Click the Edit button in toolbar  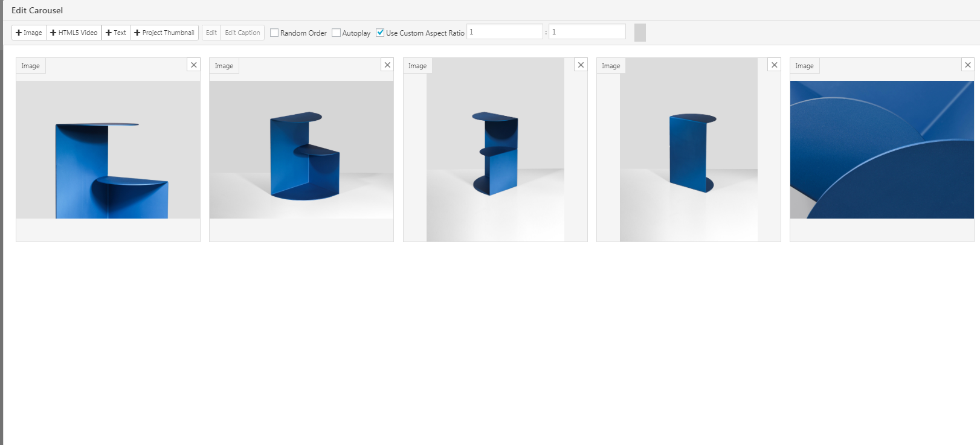click(211, 33)
